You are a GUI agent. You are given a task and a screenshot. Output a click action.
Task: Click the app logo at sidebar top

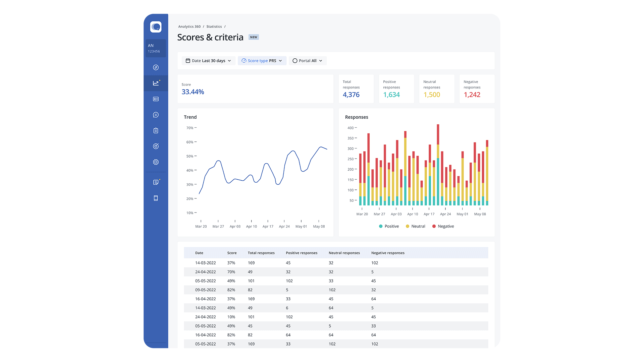(156, 27)
